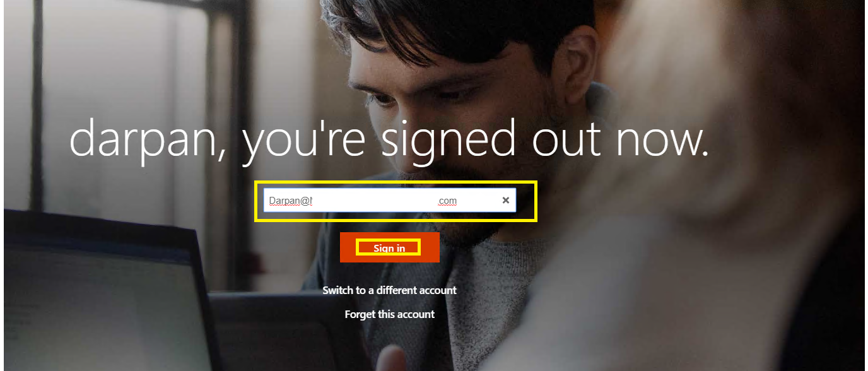Open the Switch to a different account link
Screen dimensions: 868x371
389,290
